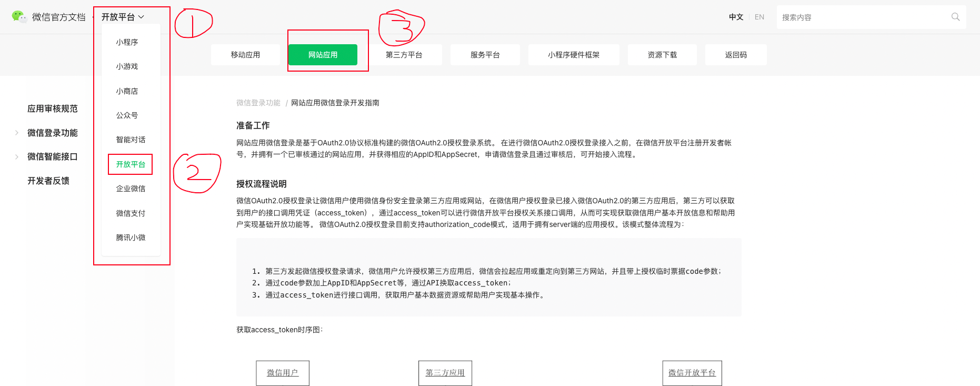Go to the 资源下载 tab
The image size is (980, 386).
[662, 55]
